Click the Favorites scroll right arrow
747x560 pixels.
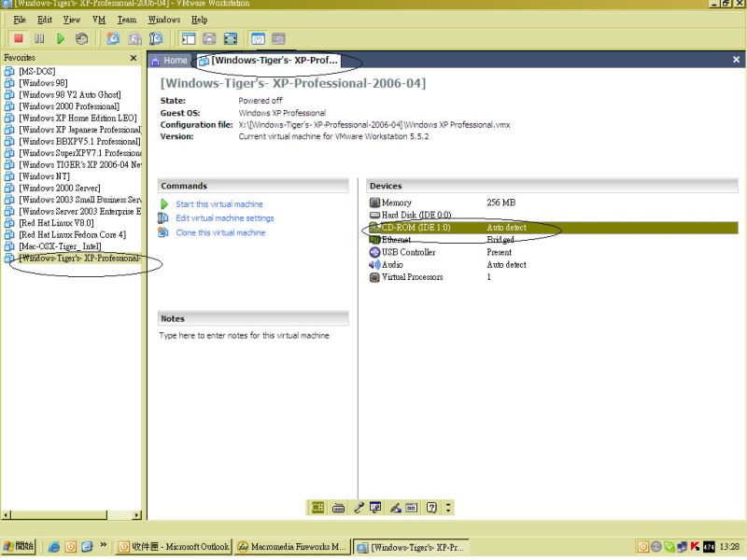pyautogui.click(x=136, y=515)
